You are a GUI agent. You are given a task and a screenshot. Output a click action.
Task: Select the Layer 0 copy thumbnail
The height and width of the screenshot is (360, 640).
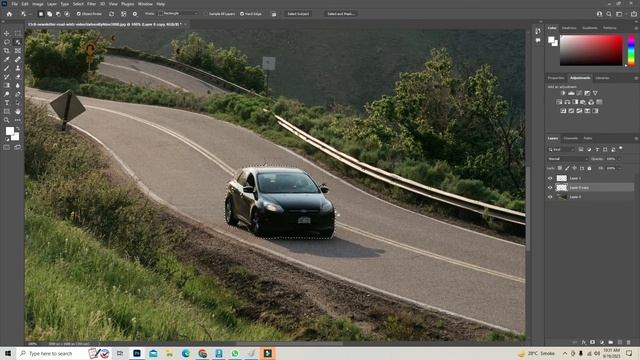562,187
